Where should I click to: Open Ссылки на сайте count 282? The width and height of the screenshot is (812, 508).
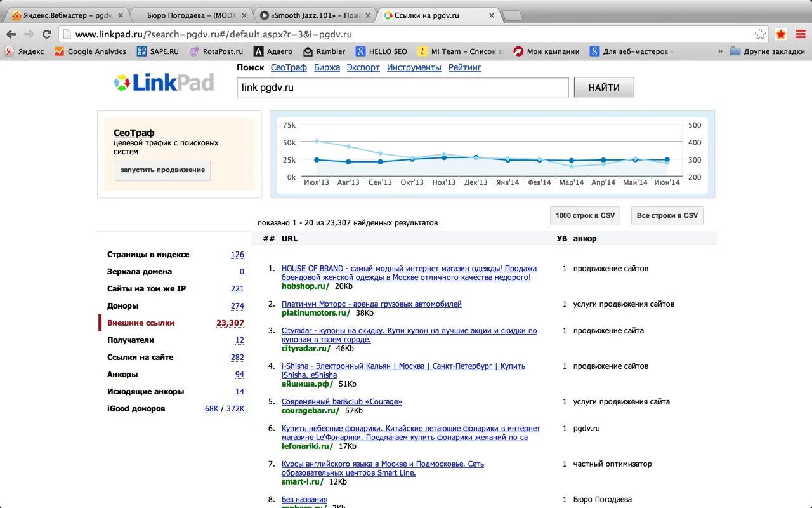[x=237, y=358]
